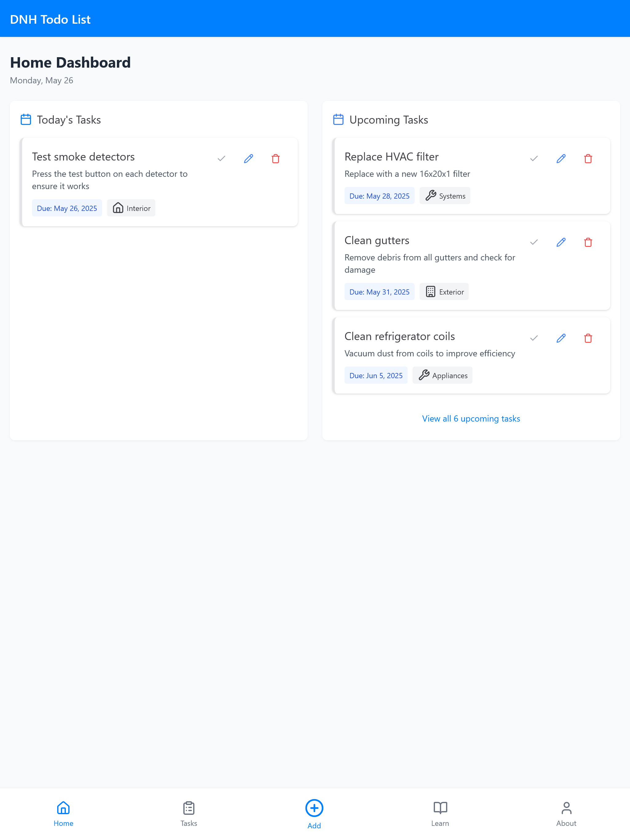The height and width of the screenshot is (840, 630).
Task: Click the Due: May 28, 2025 badge
Action: pyautogui.click(x=379, y=196)
